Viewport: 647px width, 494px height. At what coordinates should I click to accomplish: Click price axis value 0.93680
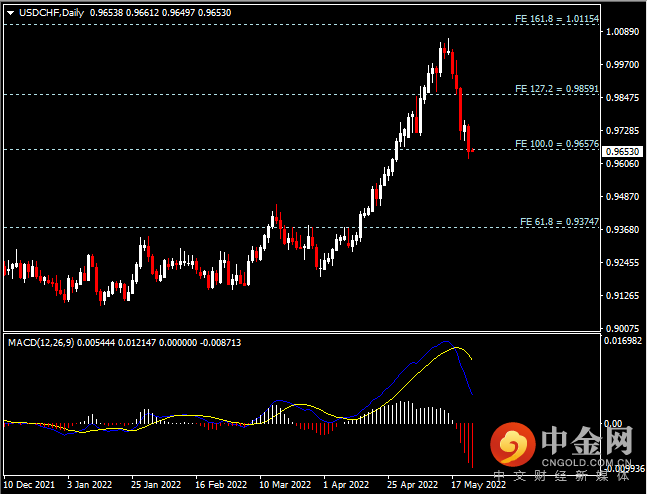(622, 229)
